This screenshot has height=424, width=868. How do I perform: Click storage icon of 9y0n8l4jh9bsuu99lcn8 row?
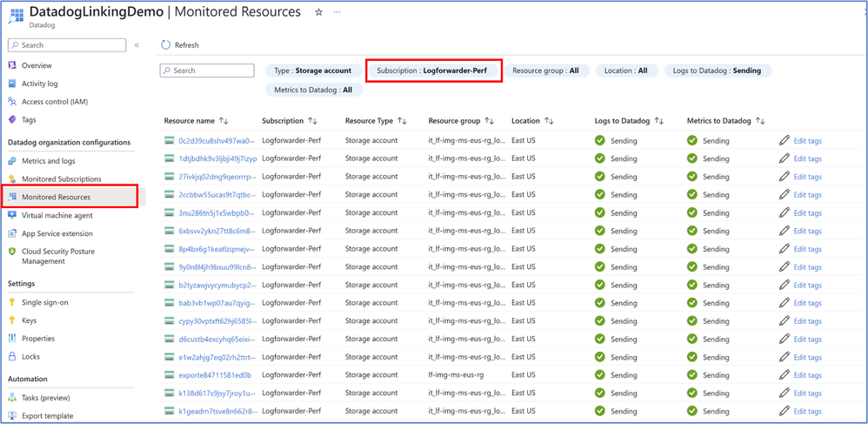coord(170,267)
